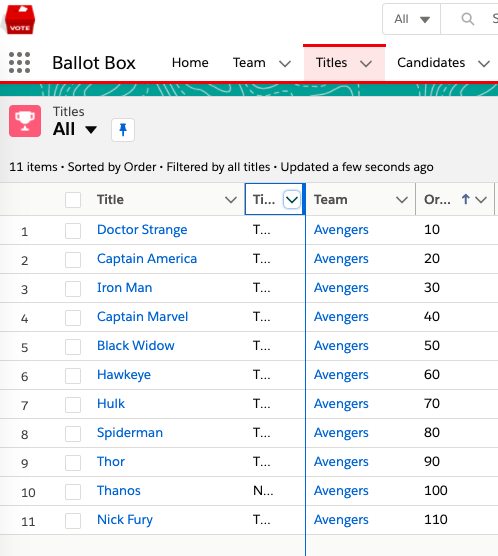Open Order column actions chevron
Screen dimensions: 498x556
coord(481,200)
